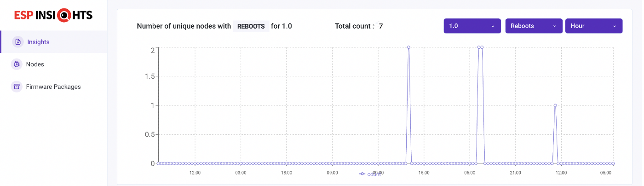This screenshot has width=644, height=186.
Task: Click the REBOOTS badge in chart title
Action: (251, 26)
